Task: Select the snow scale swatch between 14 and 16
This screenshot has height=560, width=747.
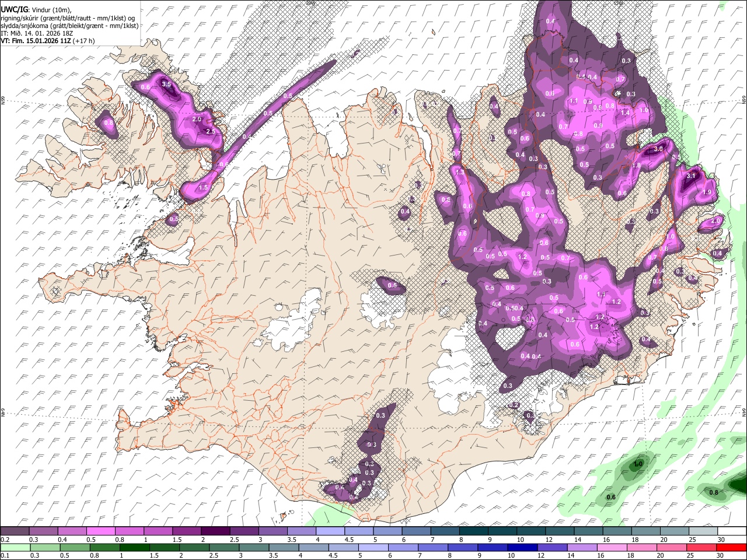Action: coord(589,531)
